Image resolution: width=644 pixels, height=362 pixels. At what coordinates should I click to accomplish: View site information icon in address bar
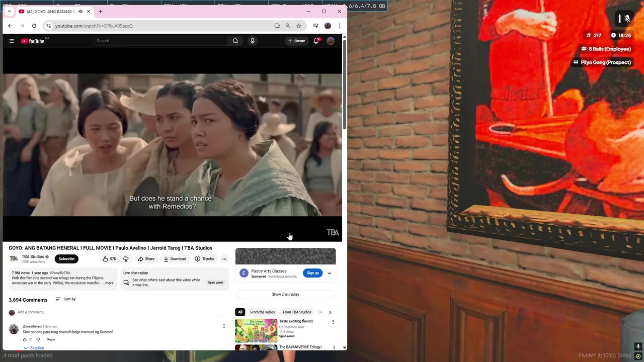[48, 26]
